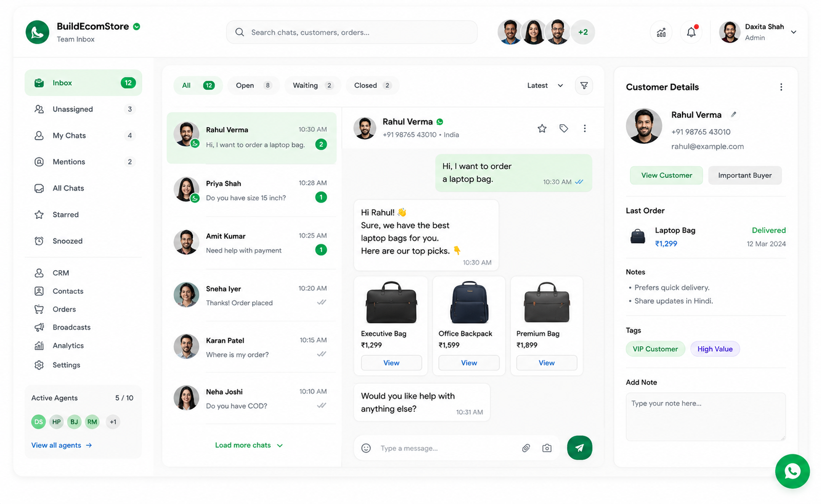This screenshot has height=504, width=821.
Task: Open the notifications bell
Action: coord(691,32)
